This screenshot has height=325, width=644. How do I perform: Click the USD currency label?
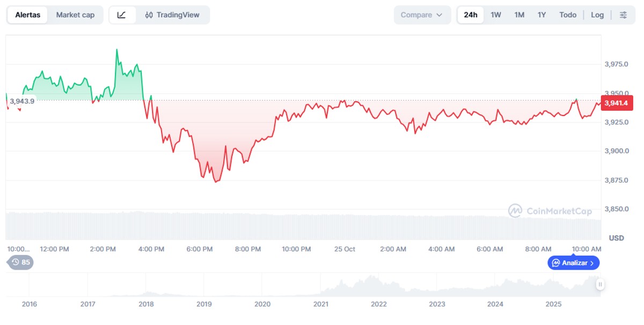click(616, 238)
